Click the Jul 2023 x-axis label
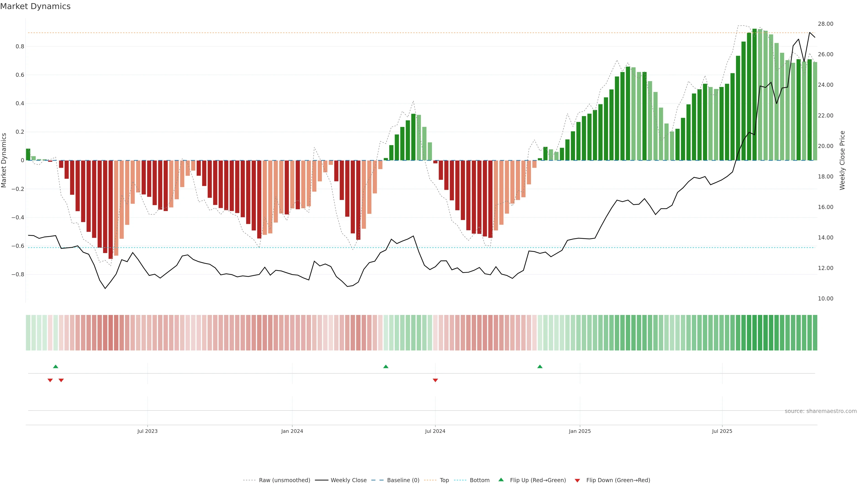Screen dimensions: 868x488 pyautogui.click(x=147, y=431)
